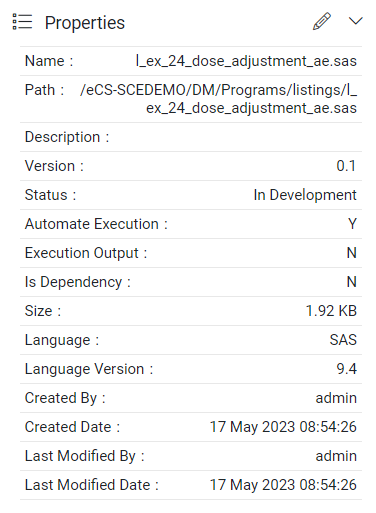Click the Language Version 9.4 value
376x513 pixels.
pyautogui.click(x=347, y=369)
